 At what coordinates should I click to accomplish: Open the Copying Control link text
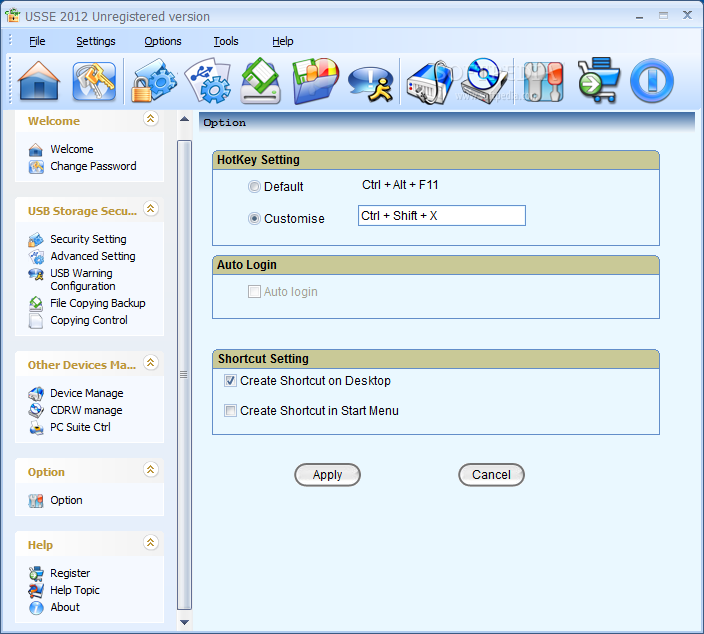click(x=89, y=320)
